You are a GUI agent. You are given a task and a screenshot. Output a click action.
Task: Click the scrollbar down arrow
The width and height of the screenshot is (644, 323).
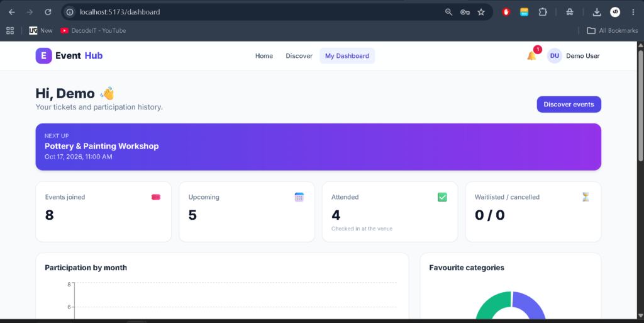(640, 315)
